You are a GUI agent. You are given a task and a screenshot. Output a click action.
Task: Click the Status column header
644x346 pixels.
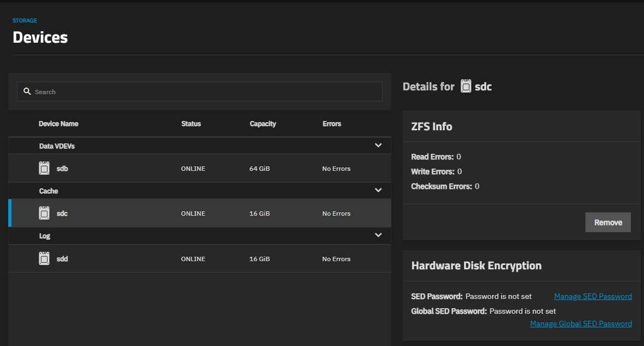[x=191, y=124]
